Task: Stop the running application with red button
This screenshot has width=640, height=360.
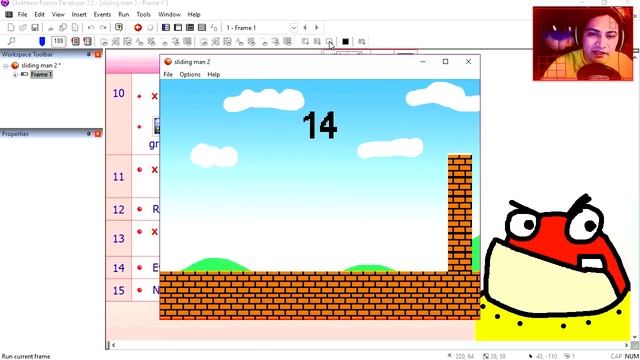Action: point(138,28)
